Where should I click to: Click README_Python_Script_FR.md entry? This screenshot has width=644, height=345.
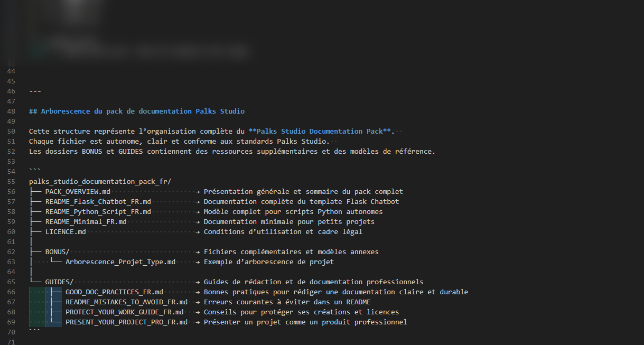pyautogui.click(x=98, y=212)
